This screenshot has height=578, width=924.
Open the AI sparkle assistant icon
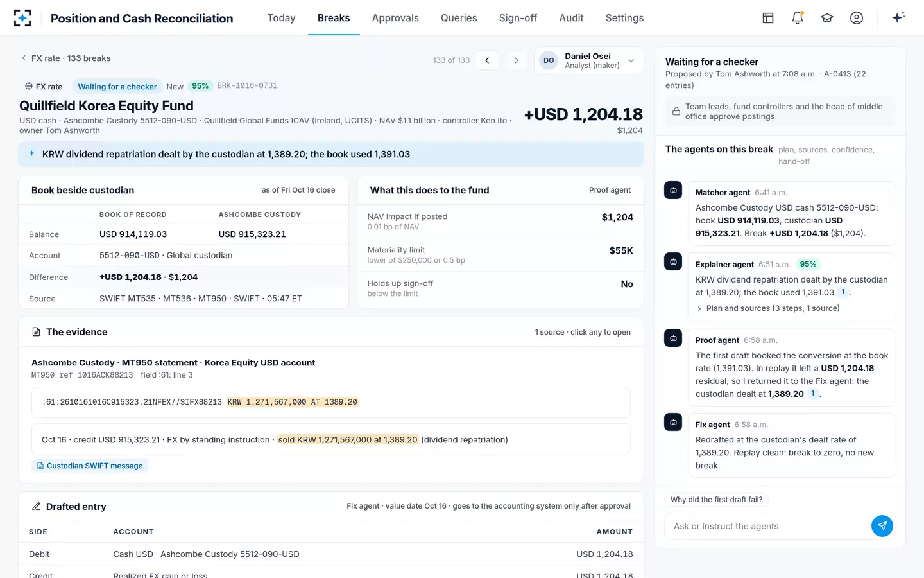pos(898,17)
